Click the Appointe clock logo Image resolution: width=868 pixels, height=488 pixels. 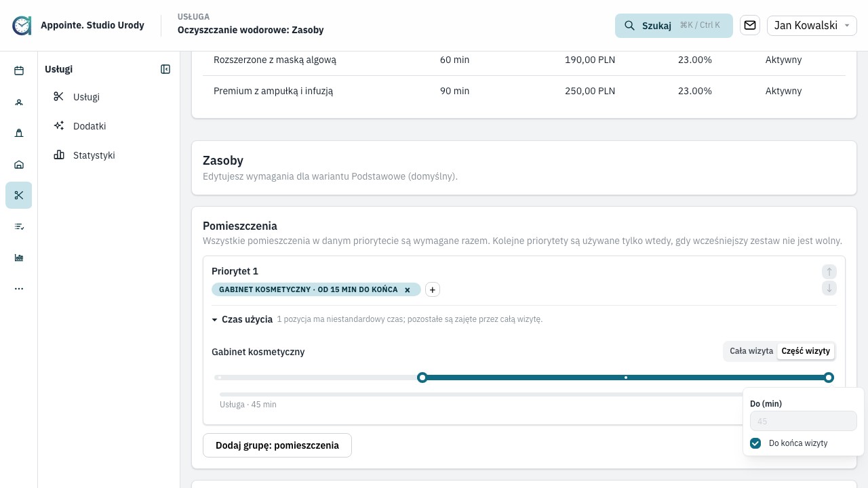point(22,26)
